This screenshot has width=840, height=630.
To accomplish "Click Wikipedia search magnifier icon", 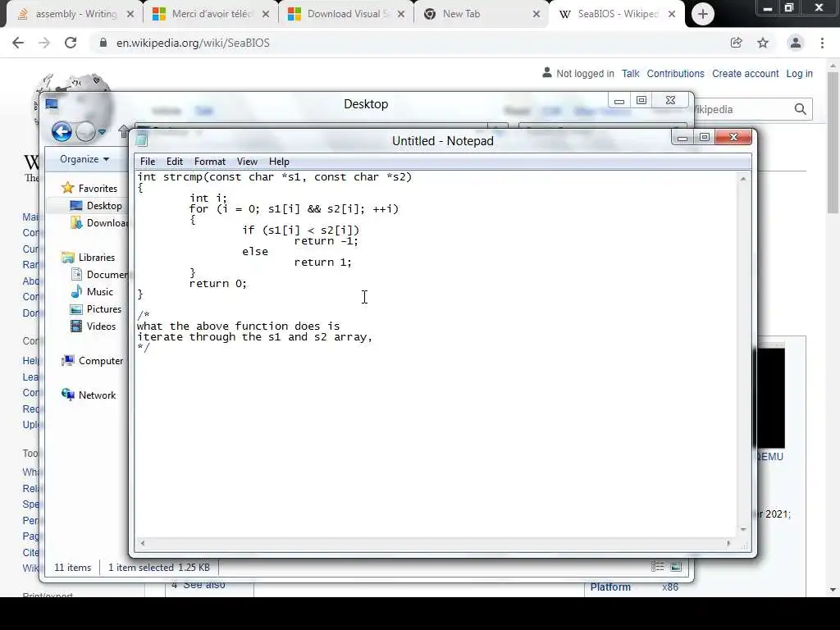I will point(801,109).
